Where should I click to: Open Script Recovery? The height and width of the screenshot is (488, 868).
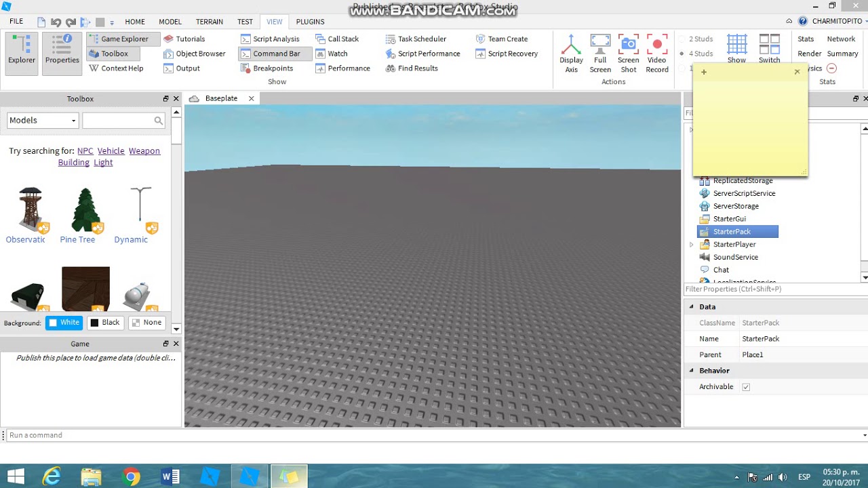[x=507, y=54]
